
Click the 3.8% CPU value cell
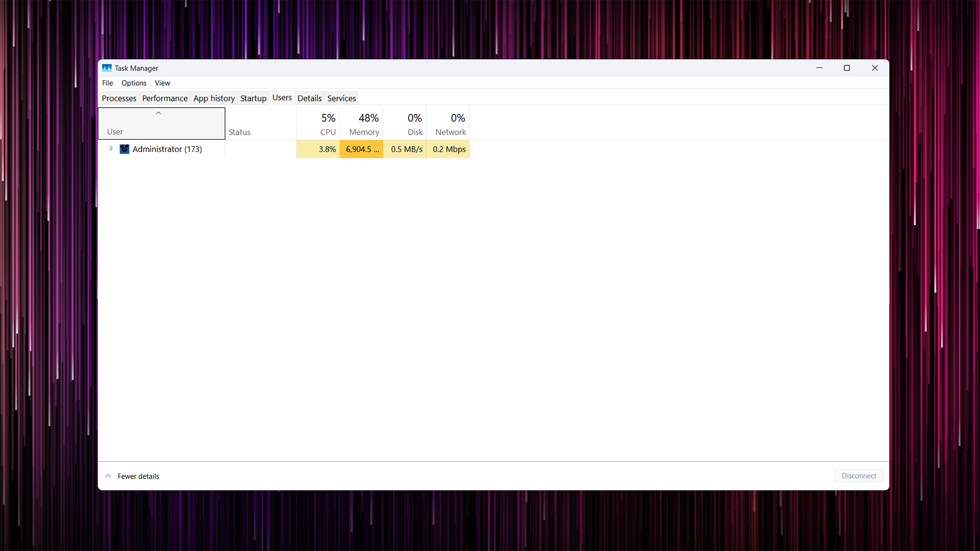pos(317,149)
